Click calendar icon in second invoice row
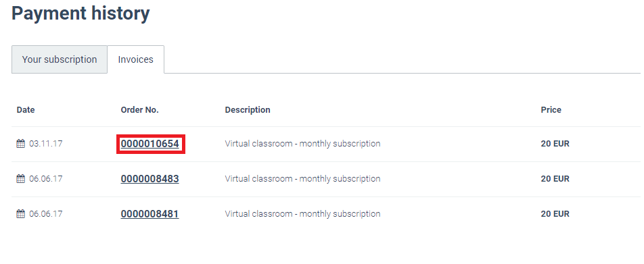The image size is (644, 264). [20, 179]
